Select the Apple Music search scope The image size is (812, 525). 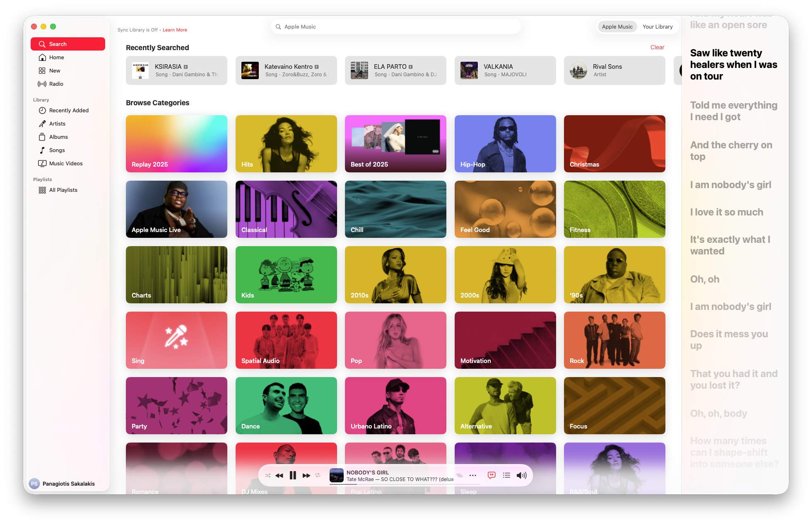[x=617, y=26]
